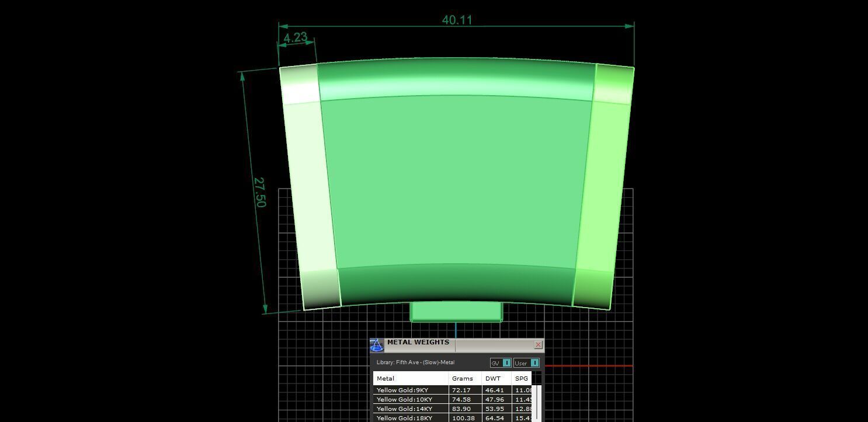Click the Metal Weights cone icon
Viewport: 868px width, 422px height.
377,346
